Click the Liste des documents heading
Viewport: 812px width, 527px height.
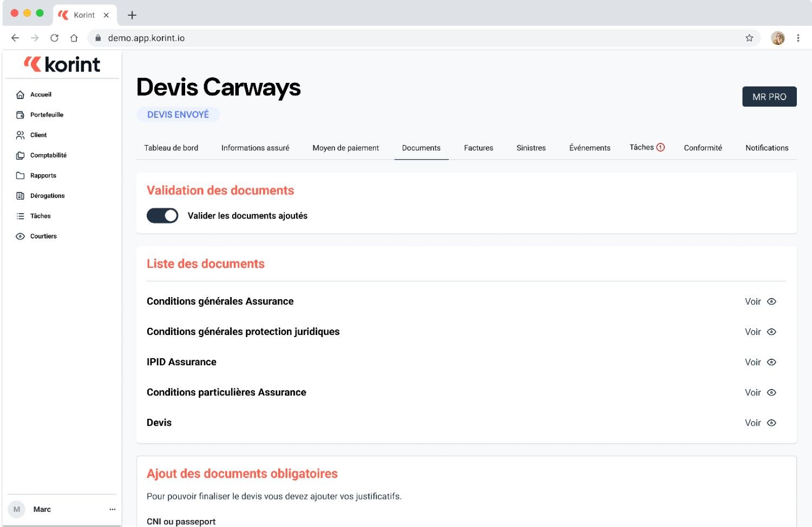tap(206, 263)
